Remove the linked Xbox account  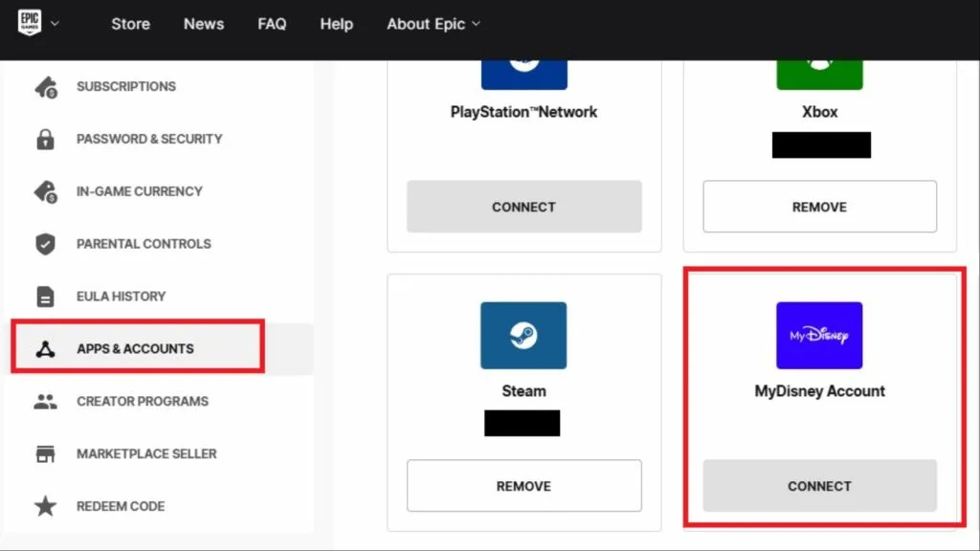point(819,207)
